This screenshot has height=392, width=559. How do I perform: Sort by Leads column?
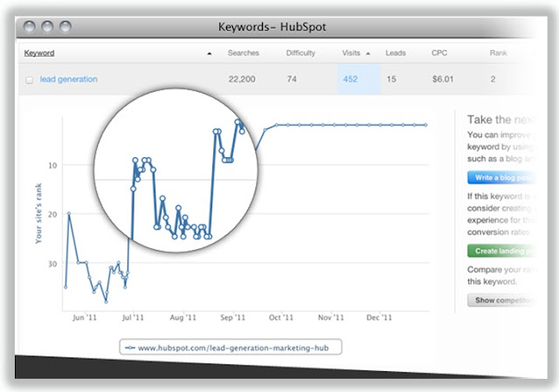(396, 53)
